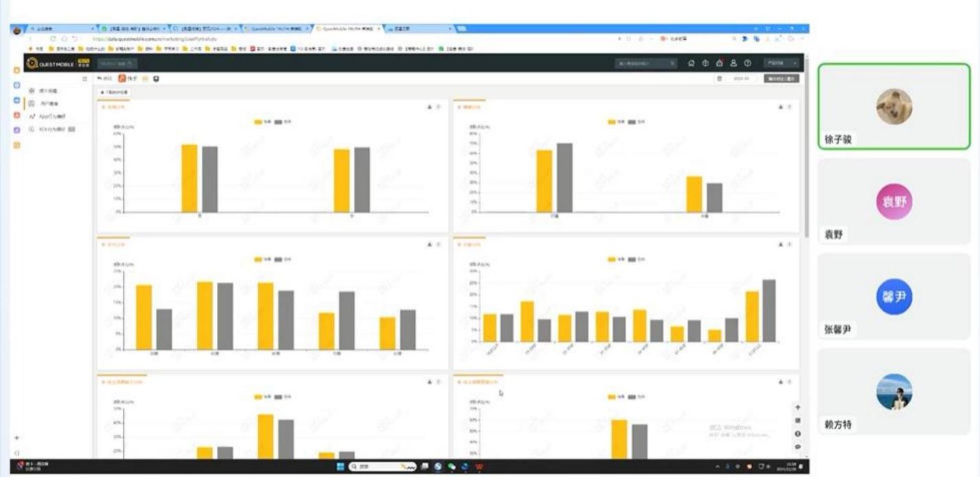Click the 返回 back button above the charts
Viewport: 980px width, 477px height.
[105, 79]
